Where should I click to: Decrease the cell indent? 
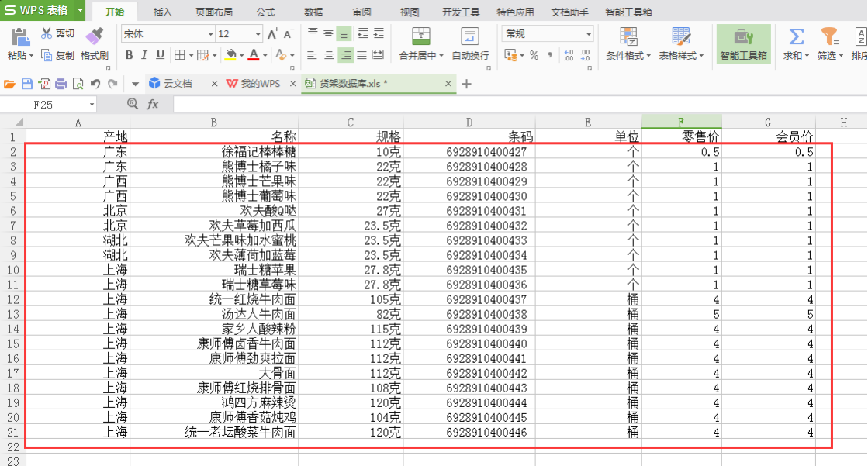coord(362,34)
